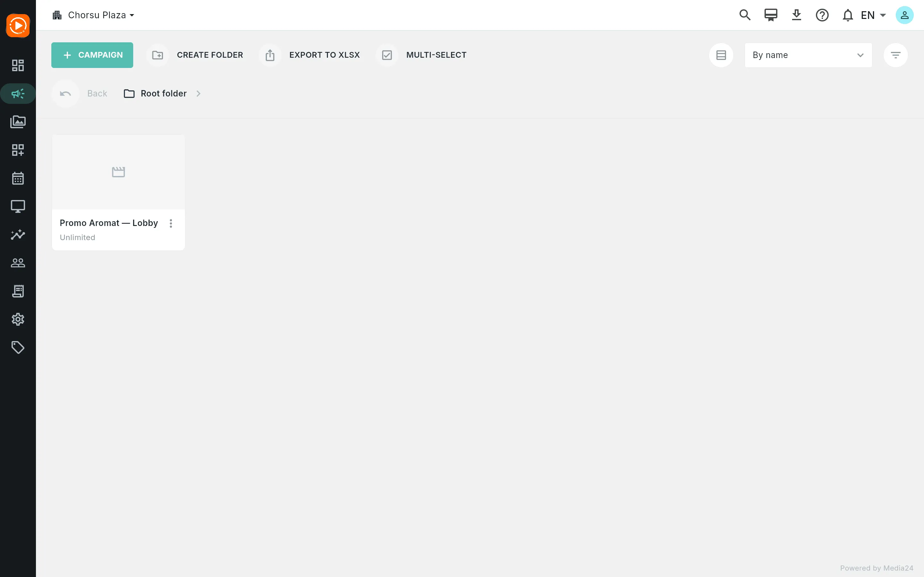Click the search magnifier icon

(745, 15)
